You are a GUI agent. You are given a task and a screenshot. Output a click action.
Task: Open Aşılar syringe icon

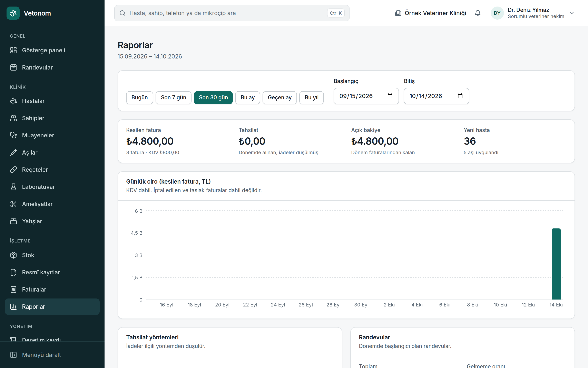coord(13,153)
